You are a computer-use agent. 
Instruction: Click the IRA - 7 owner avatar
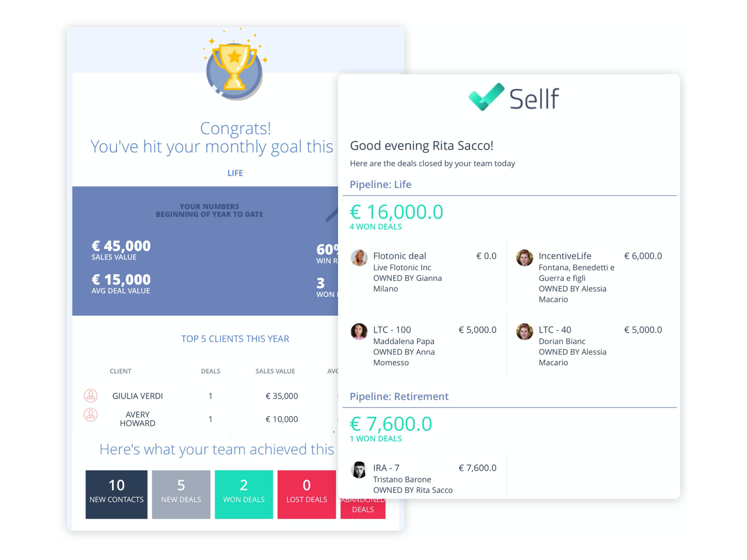359,469
